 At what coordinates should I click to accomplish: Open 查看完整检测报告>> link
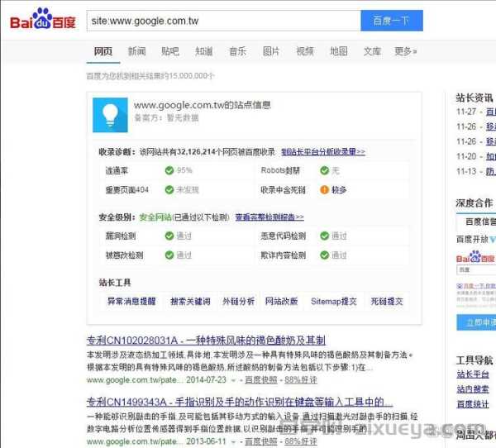pyautogui.click(x=269, y=217)
